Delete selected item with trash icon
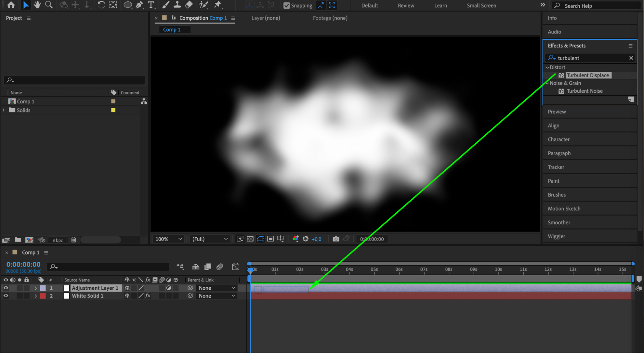Screen dimensions: 644x353 tap(73, 240)
